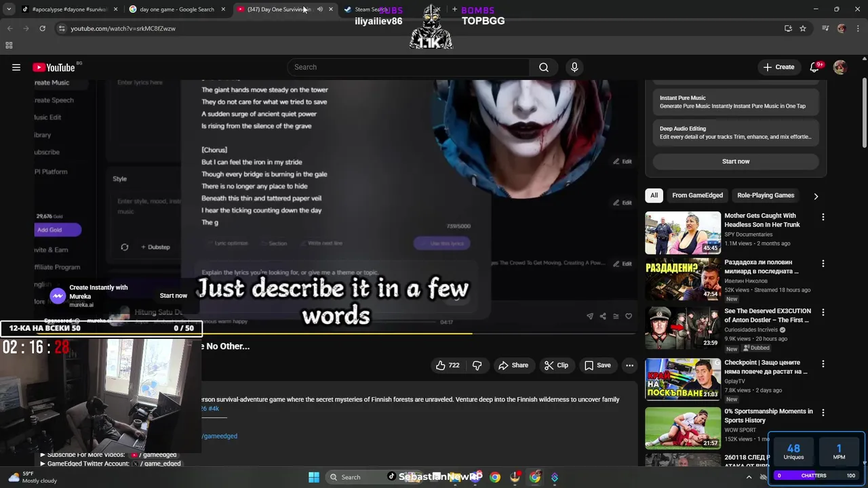Open the YouTube guide hamburger menu
The height and width of the screenshot is (488, 868).
tap(16, 67)
